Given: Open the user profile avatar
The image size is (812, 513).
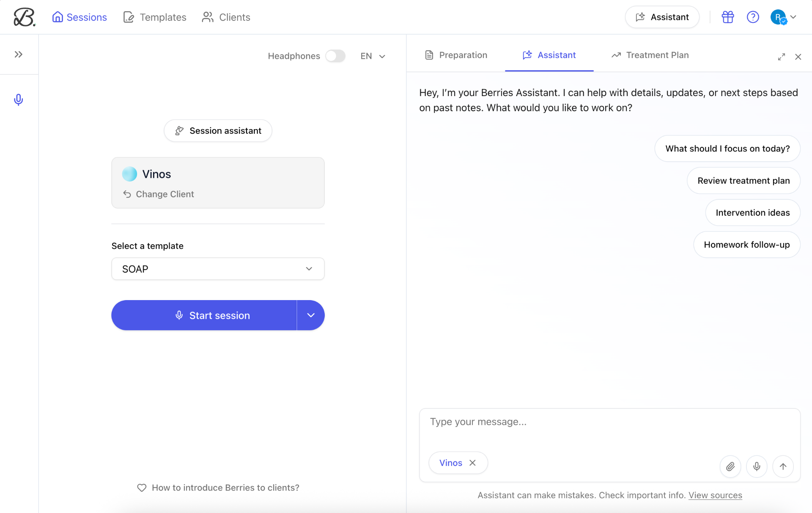Looking at the screenshot, I should tap(778, 17).
